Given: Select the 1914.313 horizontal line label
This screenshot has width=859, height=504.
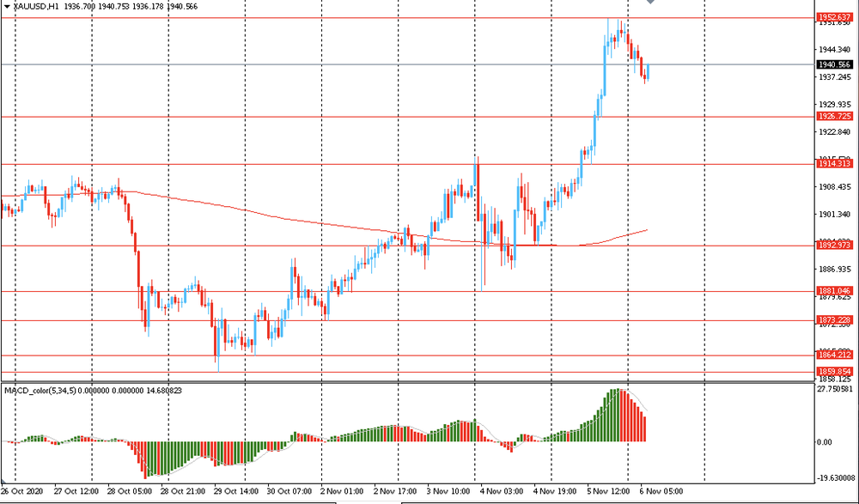Looking at the screenshot, I should pos(833,163).
